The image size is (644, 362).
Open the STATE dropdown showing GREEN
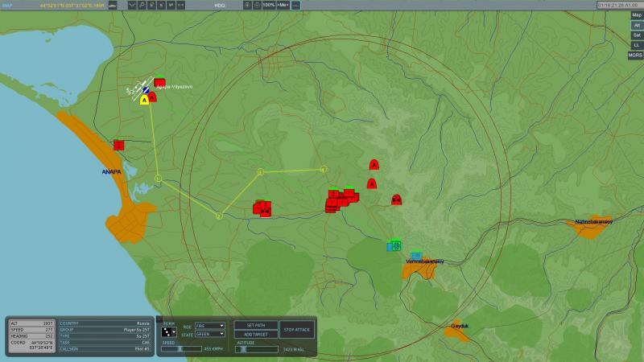(x=210, y=334)
